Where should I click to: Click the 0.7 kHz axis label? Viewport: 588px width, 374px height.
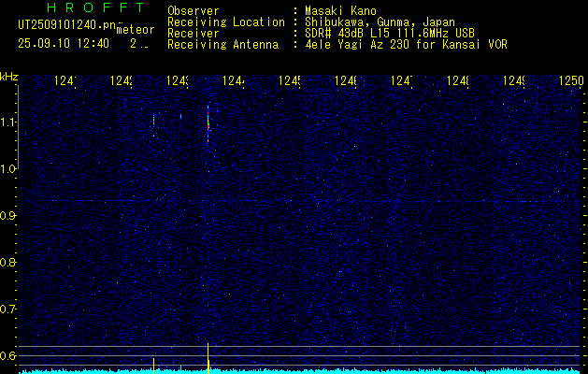click(x=7, y=309)
